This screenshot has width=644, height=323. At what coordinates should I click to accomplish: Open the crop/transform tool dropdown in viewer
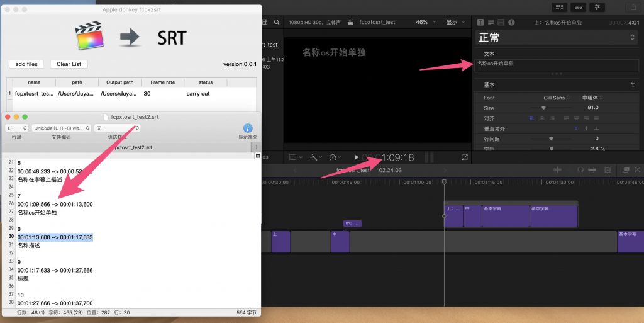click(296, 157)
